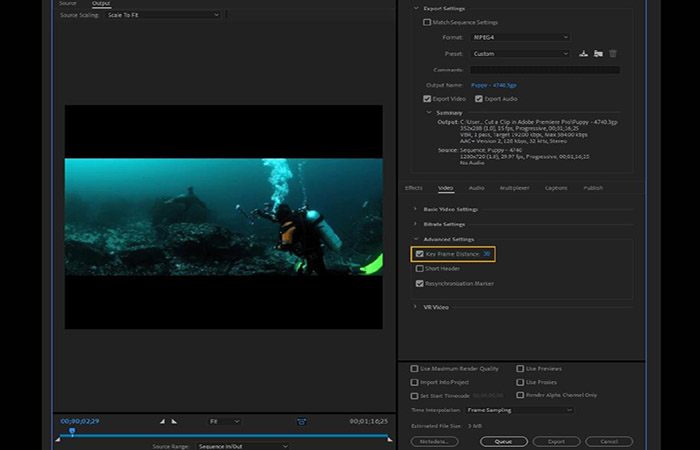Expand Basic Video Settings
Screen dimensions: 700x450
coord(415,209)
